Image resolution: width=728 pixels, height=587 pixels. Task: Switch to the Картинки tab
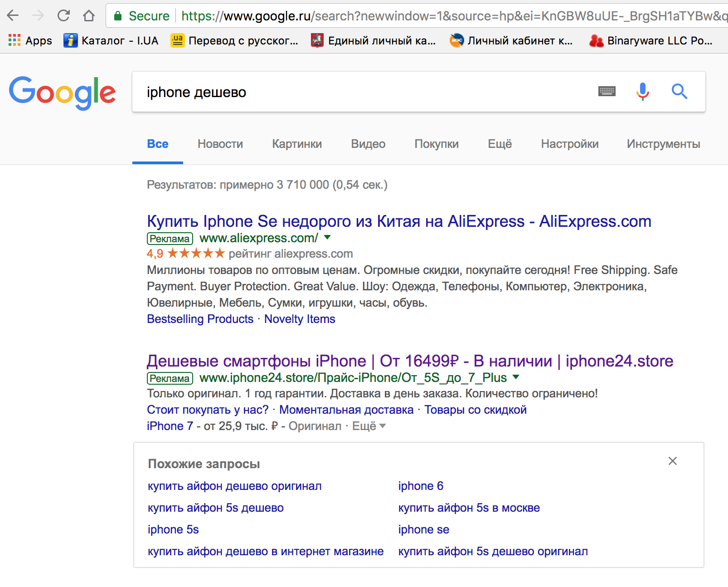(x=297, y=144)
